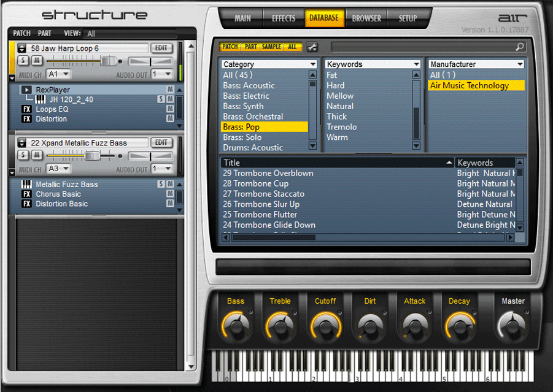
Task: Open the AUDIO OUT dropdown for Metallic Fuzz Bass
Action: (x=161, y=168)
